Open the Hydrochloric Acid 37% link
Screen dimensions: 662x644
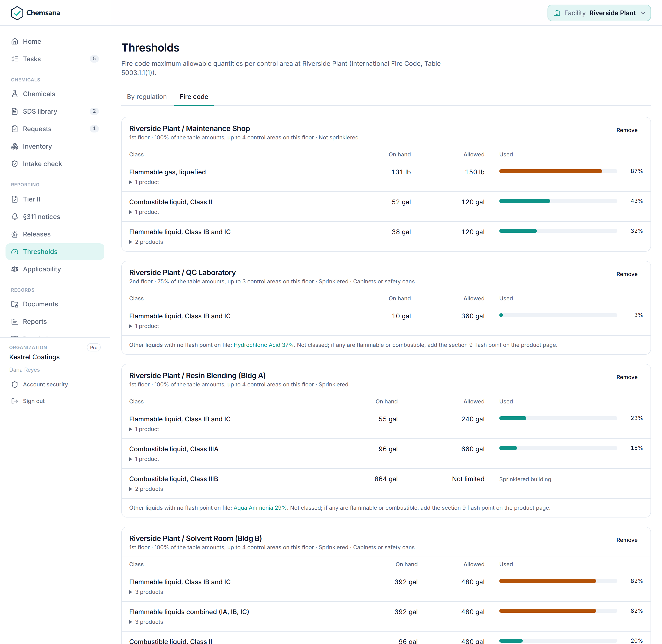tap(263, 345)
